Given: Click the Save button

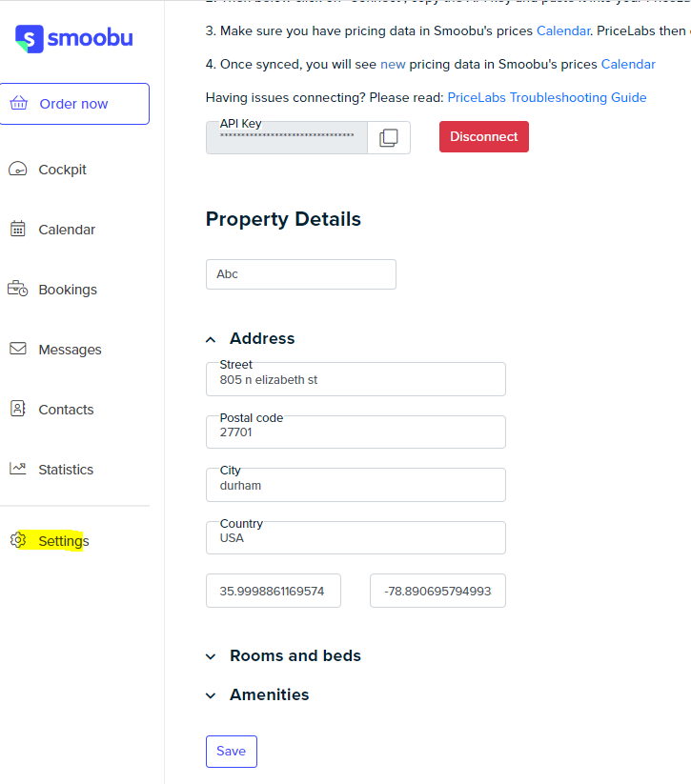Looking at the screenshot, I should coord(232,751).
